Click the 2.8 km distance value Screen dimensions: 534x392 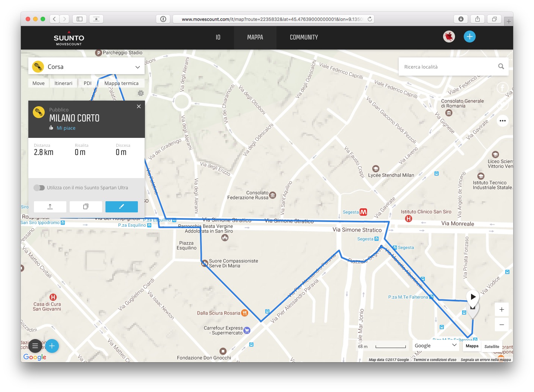44,152
